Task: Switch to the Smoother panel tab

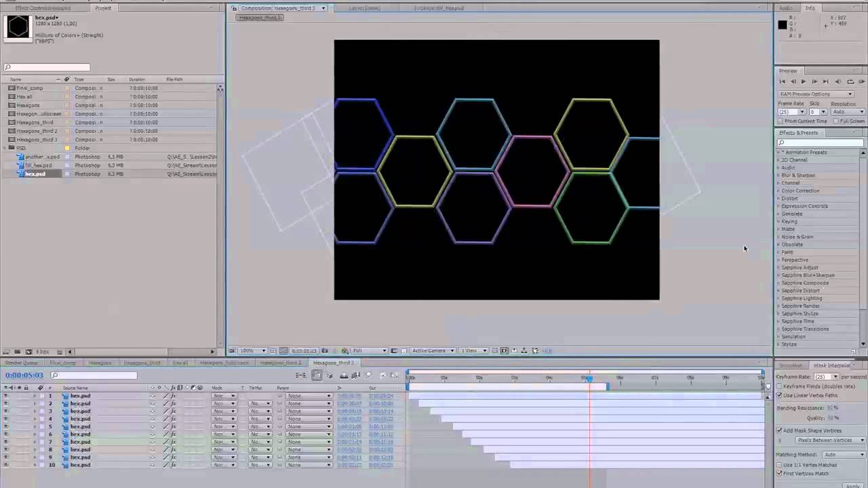Action: [791, 365]
